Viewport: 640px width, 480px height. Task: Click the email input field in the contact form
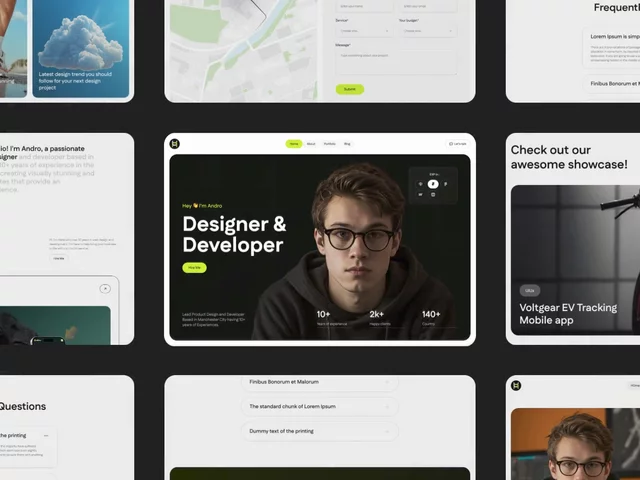click(427, 6)
